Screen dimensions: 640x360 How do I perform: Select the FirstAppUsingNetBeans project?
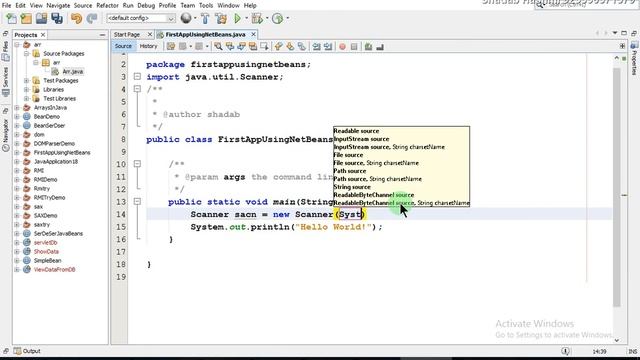(x=62, y=153)
